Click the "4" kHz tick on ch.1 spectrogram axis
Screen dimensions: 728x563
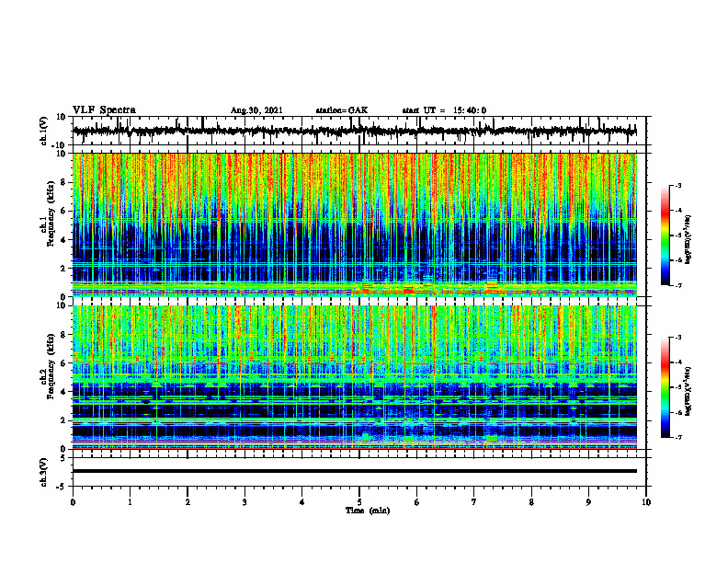click(x=64, y=240)
